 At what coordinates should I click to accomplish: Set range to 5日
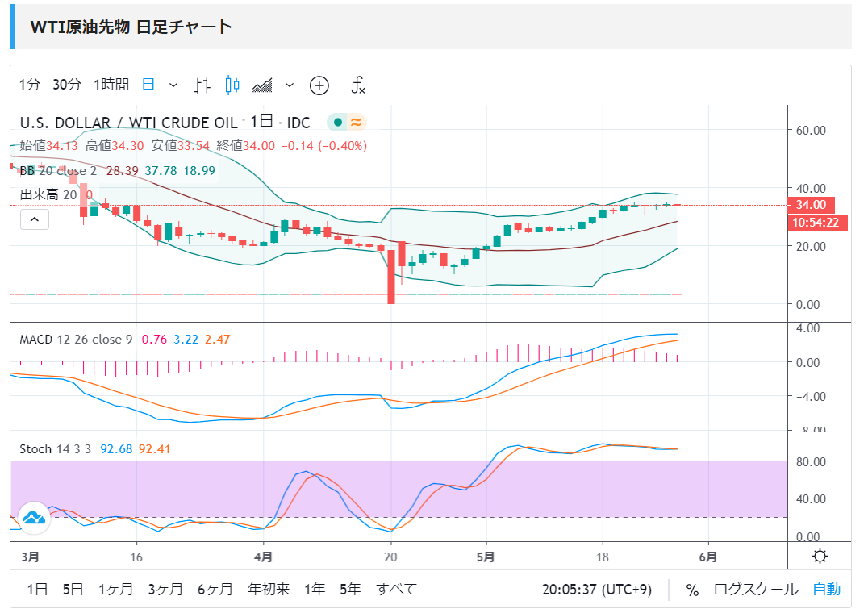coord(73,590)
